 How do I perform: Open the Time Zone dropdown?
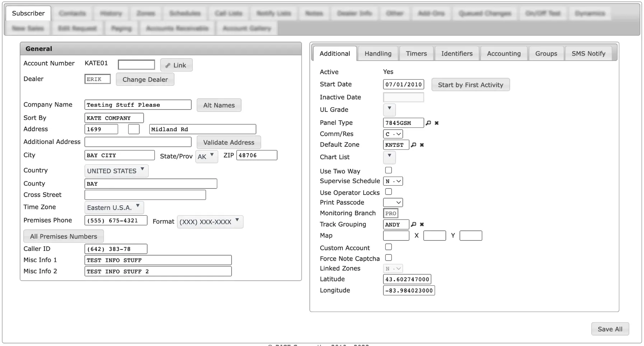pos(114,207)
